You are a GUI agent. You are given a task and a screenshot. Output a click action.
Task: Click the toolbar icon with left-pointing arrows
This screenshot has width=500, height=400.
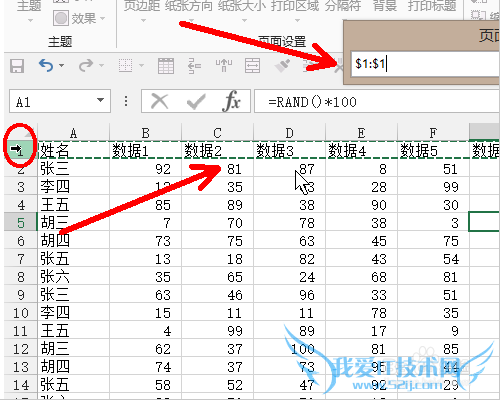pos(194,66)
